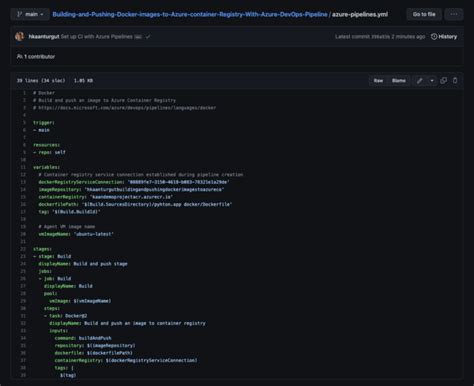Expand the commit description ellipsis
This screenshot has height=386, width=474.
[138, 37]
